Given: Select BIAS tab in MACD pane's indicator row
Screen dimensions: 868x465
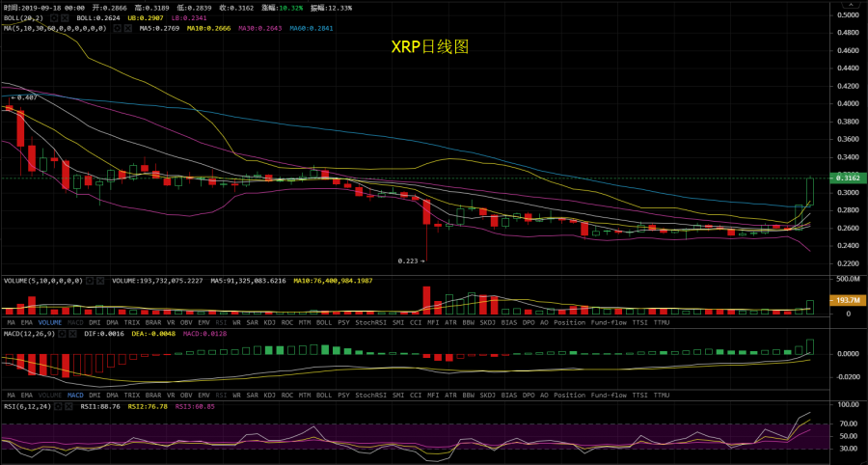Looking at the screenshot, I should pyautogui.click(x=509, y=396).
